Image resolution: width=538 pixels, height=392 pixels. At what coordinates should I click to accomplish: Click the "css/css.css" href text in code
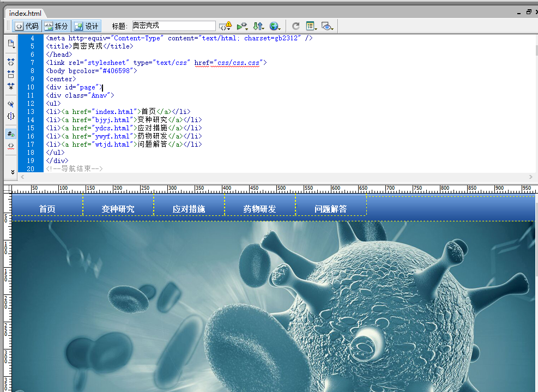point(238,63)
